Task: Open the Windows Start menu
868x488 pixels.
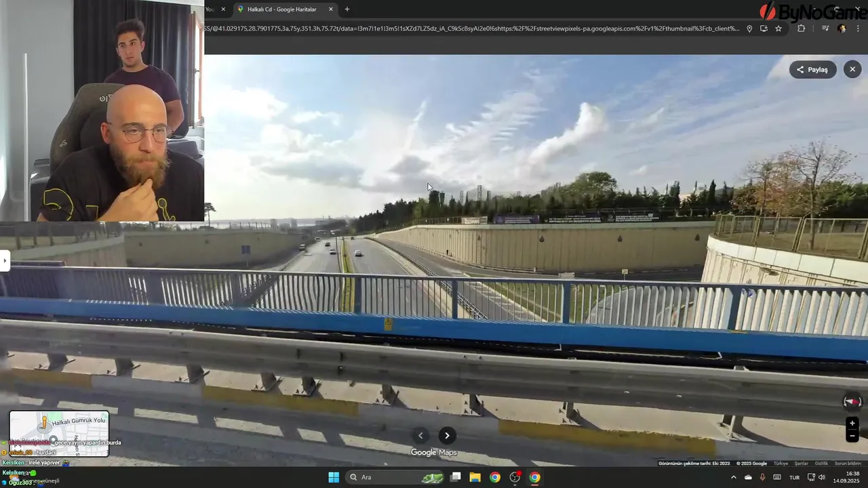Action: [334, 477]
